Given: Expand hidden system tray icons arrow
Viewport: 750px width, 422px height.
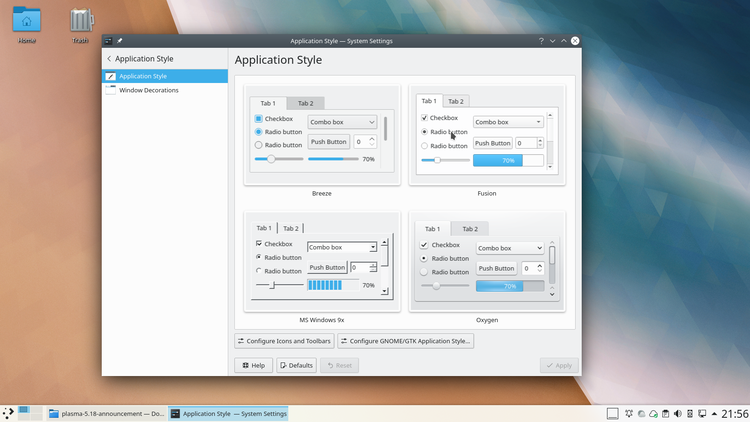Looking at the screenshot, I should pyautogui.click(x=714, y=413).
